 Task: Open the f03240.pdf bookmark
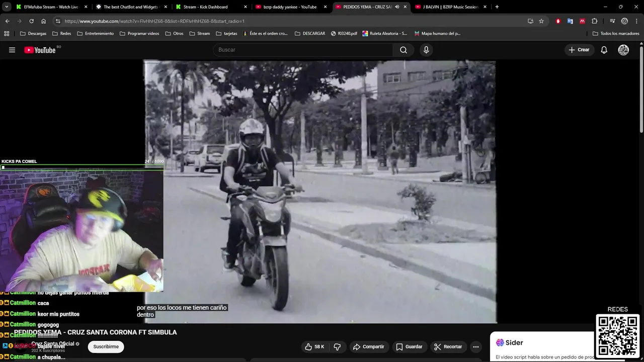(344, 34)
